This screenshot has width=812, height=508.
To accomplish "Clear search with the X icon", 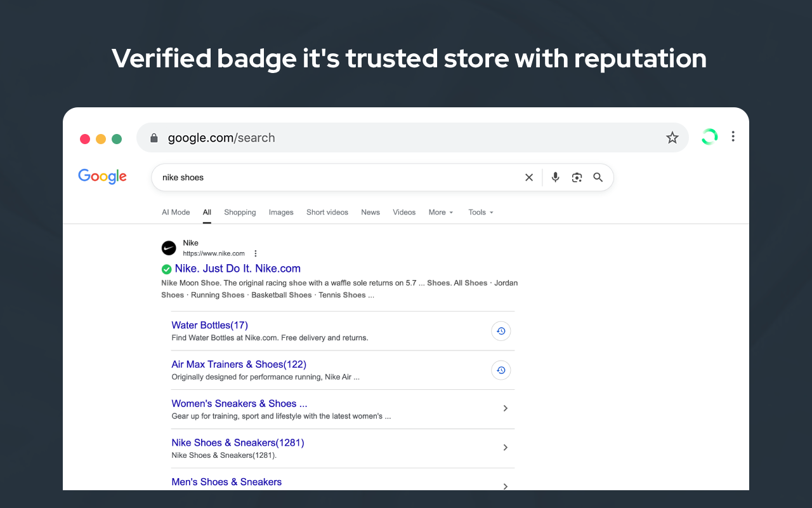I will click(529, 178).
